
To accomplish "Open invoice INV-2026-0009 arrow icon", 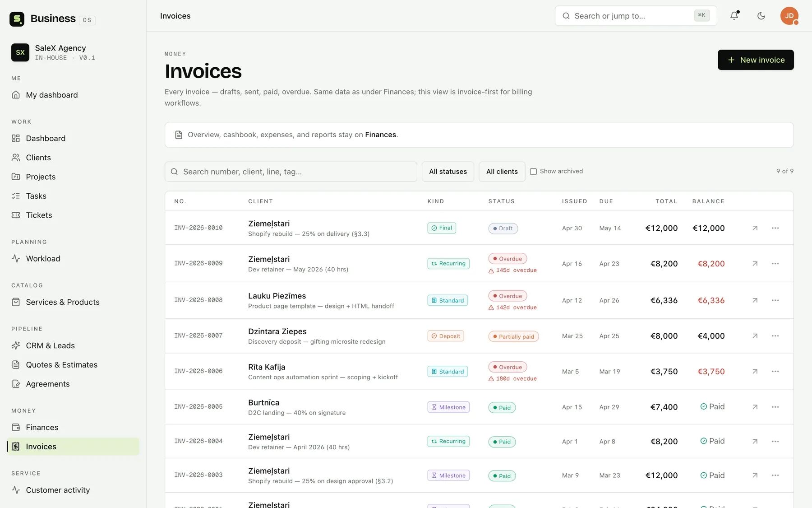I will point(755,264).
